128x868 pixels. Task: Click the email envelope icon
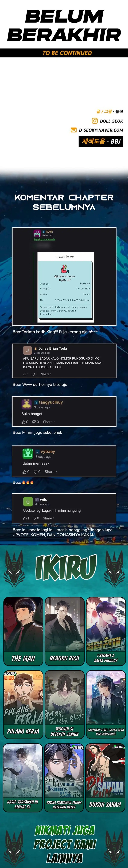pyautogui.click(x=74, y=130)
